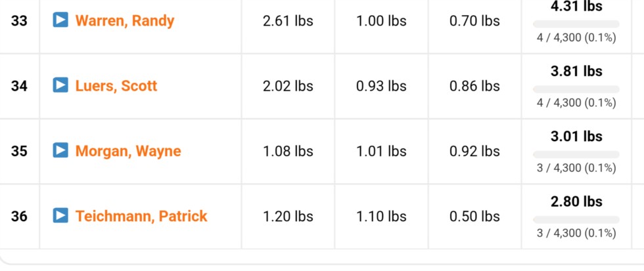The height and width of the screenshot is (271, 644).
Task: Click the 0.93 lbs weight cell
Action: [381, 86]
